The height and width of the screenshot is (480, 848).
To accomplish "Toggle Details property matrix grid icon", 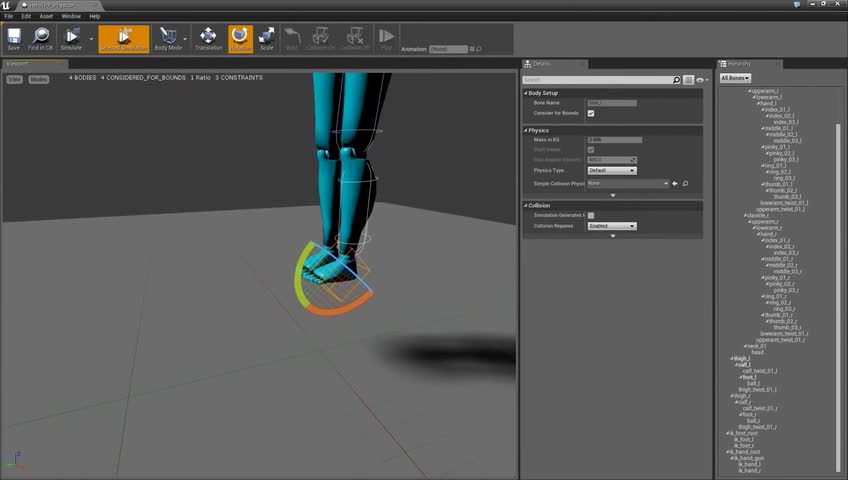I will click(x=688, y=80).
